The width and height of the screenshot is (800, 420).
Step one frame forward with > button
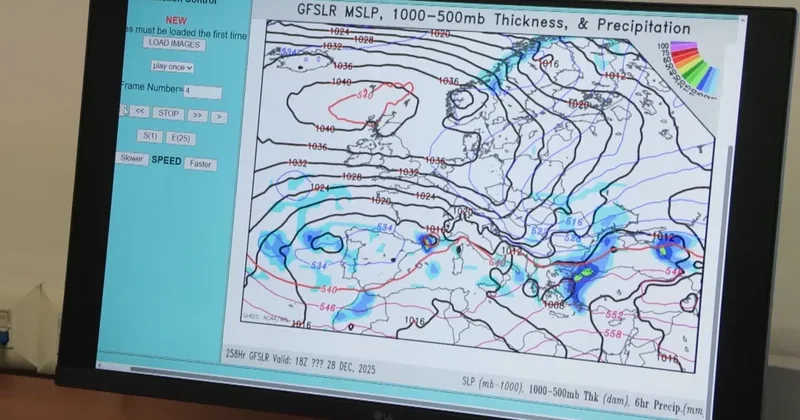[x=218, y=117]
